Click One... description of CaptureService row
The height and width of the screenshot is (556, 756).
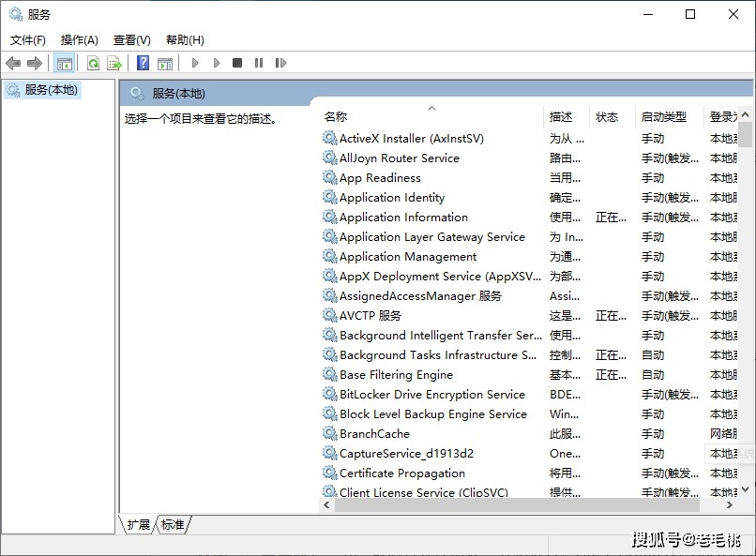(x=565, y=454)
